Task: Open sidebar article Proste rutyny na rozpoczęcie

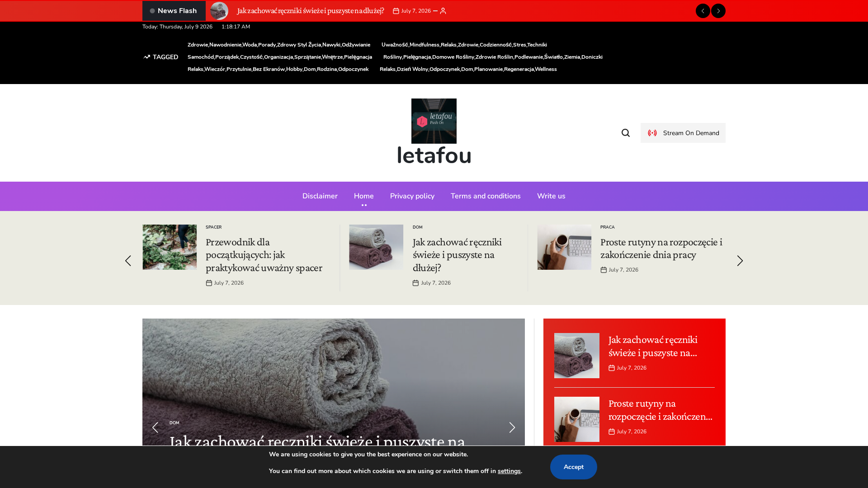Action: [660, 410]
